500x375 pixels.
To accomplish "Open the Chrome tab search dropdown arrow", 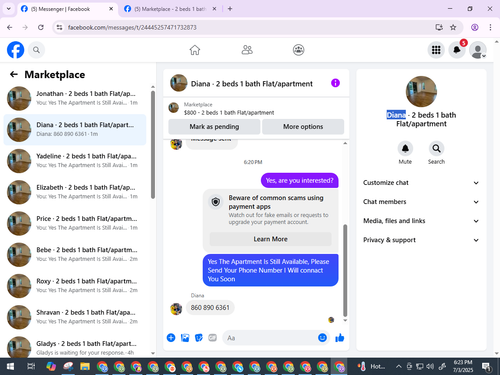I will [x=9, y=9].
